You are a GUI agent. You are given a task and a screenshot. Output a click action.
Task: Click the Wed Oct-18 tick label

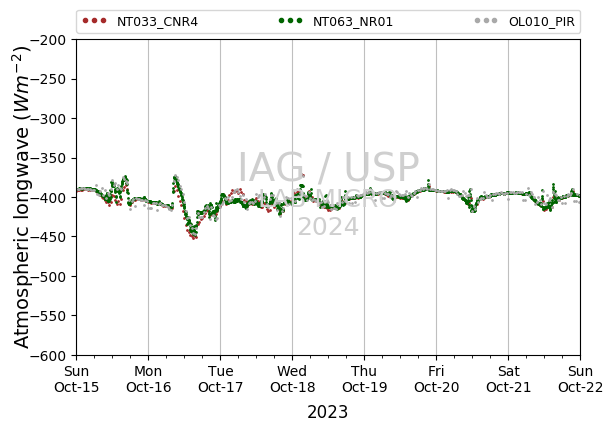point(292,379)
